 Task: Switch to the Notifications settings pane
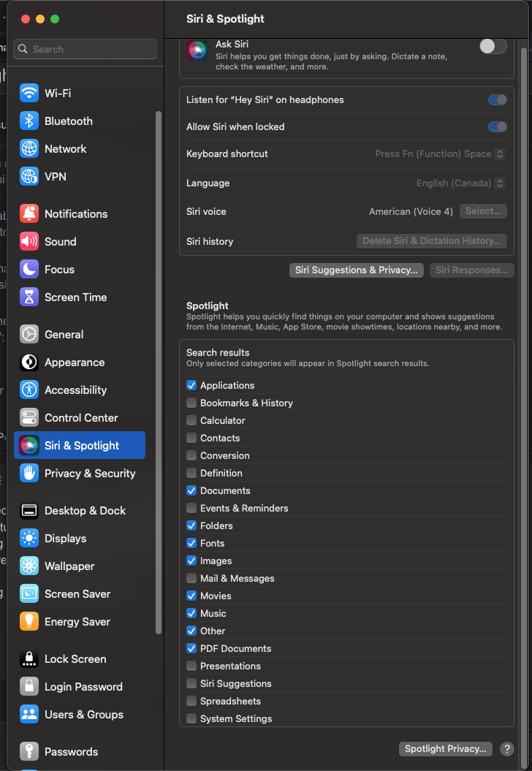click(75, 214)
